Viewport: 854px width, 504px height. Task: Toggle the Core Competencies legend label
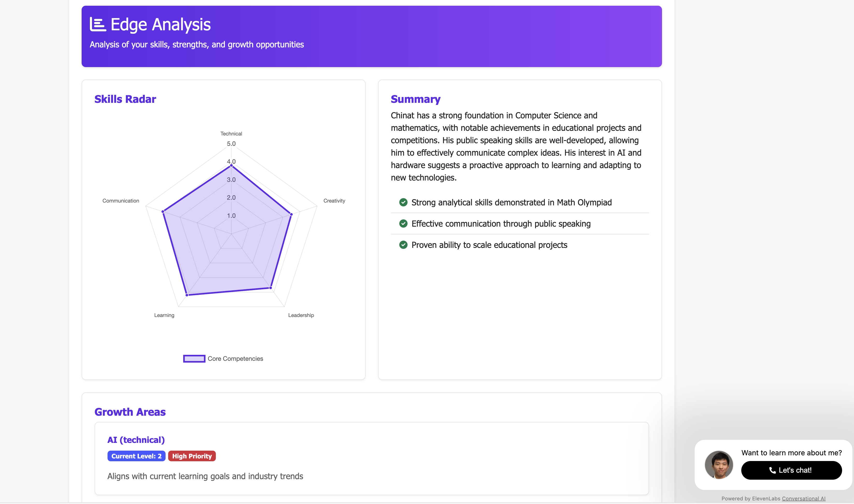pyautogui.click(x=235, y=359)
